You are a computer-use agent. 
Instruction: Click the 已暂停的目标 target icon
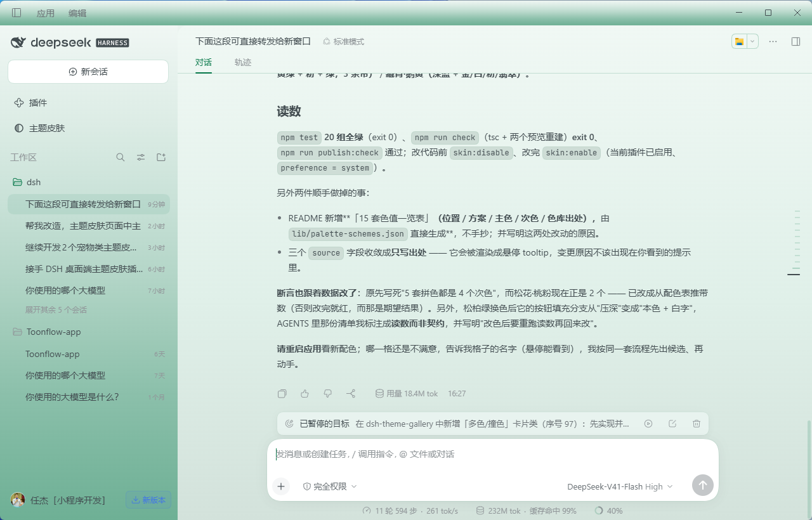click(x=289, y=424)
